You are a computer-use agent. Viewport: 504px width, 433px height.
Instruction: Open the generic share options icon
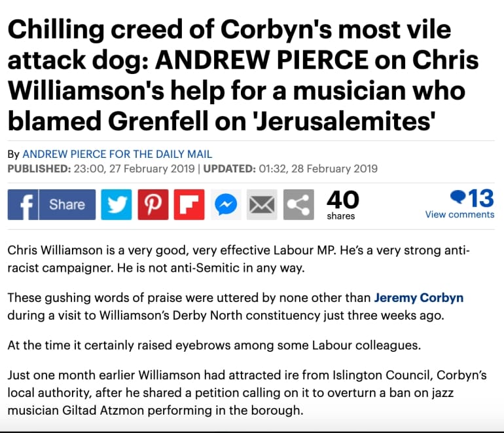(298, 204)
